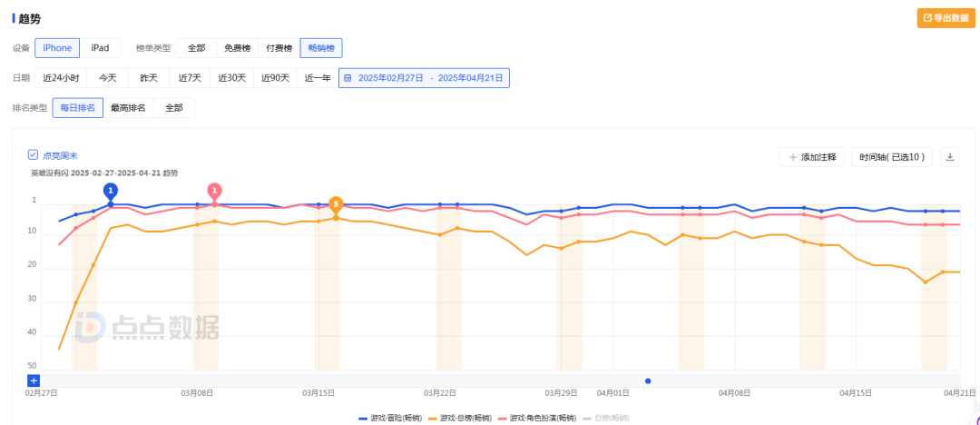
Task: Toggle the 点亮周末 checkbox
Action: pos(33,155)
